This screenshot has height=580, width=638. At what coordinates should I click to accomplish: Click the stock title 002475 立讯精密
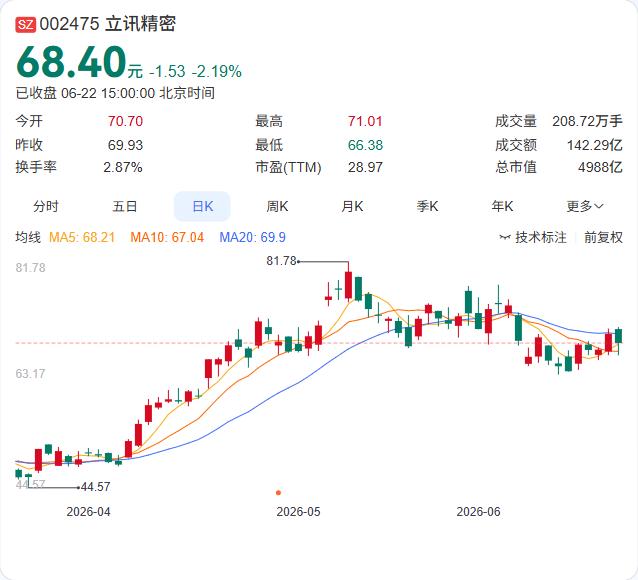click(108, 24)
